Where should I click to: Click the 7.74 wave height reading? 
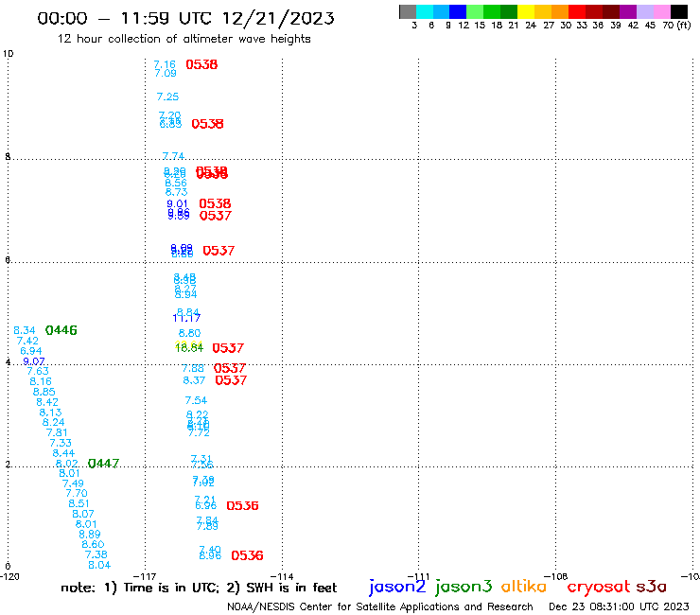coord(173,156)
